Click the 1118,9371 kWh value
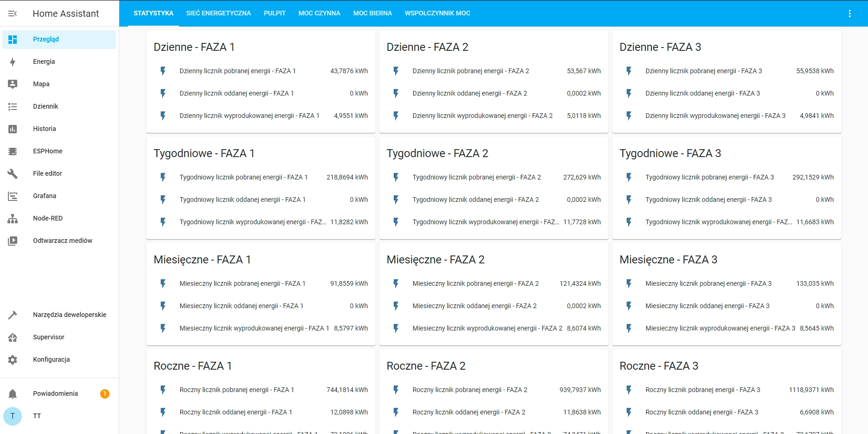This screenshot has width=868, height=434. [x=811, y=390]
